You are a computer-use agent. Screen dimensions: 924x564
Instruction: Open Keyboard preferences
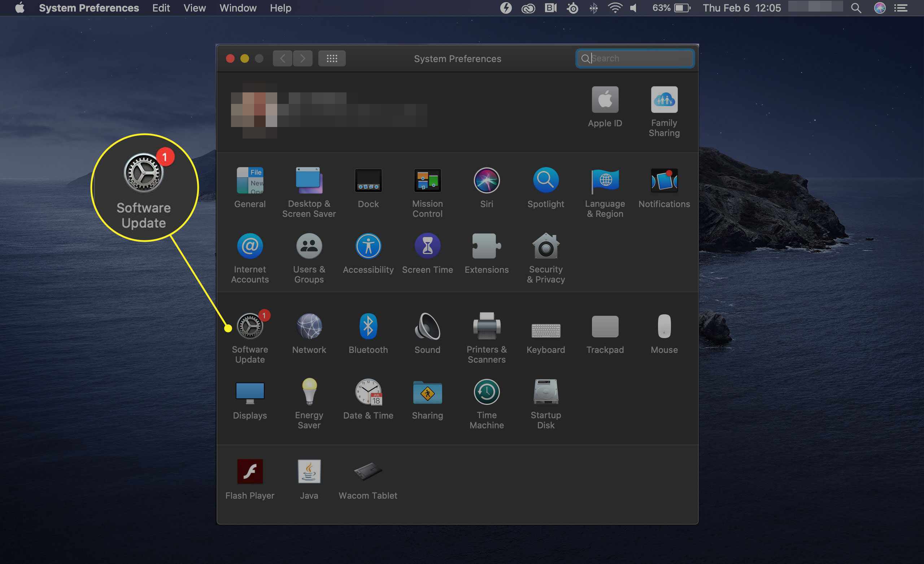click(546, 330)
